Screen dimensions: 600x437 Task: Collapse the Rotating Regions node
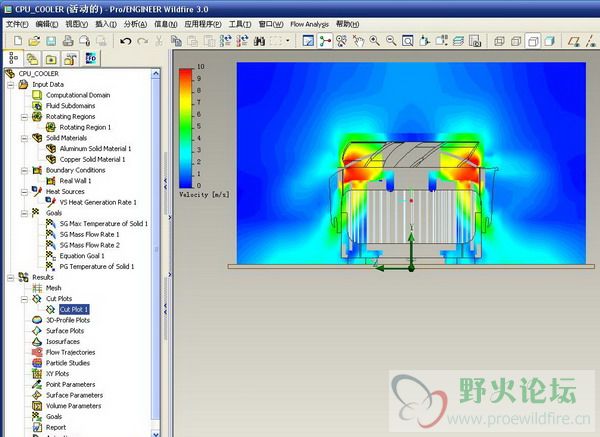click(x=24, y=117)
